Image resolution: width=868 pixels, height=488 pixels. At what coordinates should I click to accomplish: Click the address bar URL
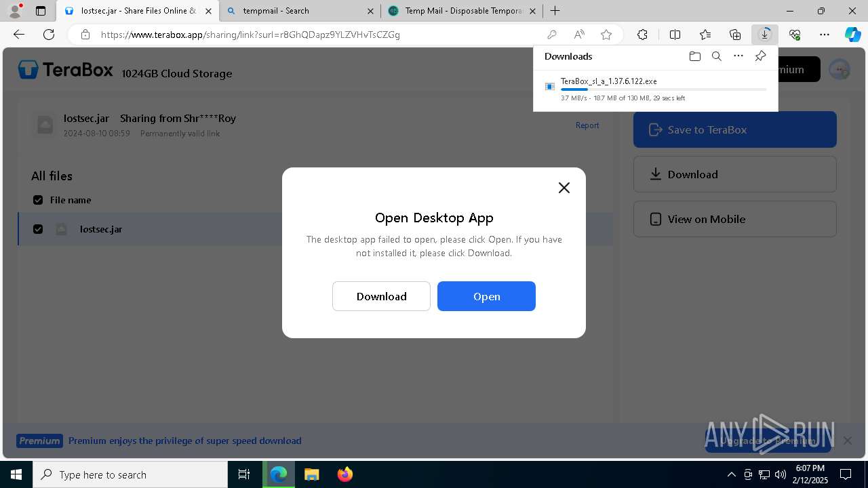click(250, 35)
